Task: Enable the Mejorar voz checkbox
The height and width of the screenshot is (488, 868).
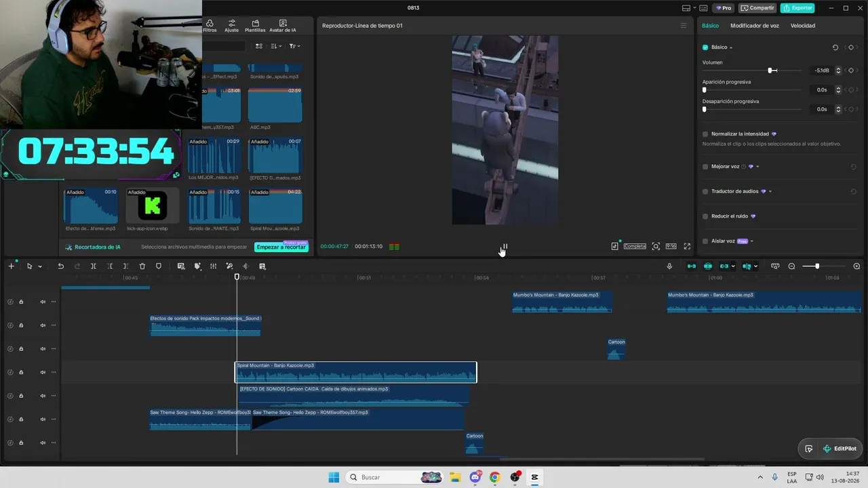Action: coord(705,167)
